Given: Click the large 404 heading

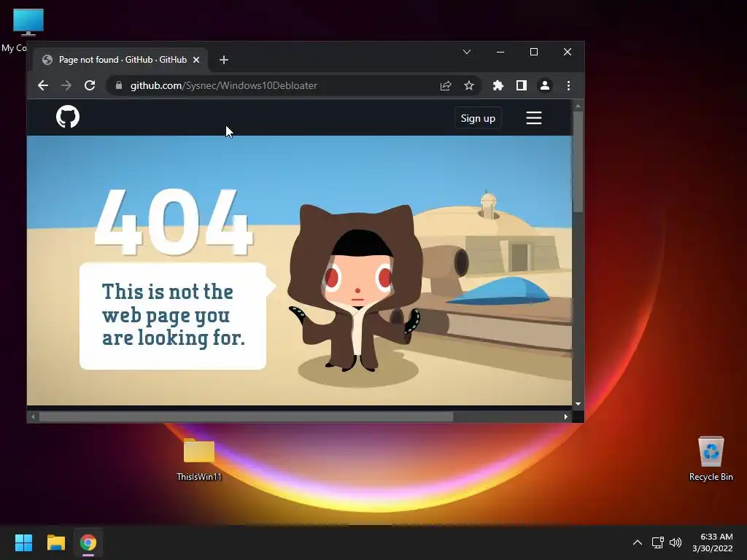Looking at the screenshot, I should click(x=173, y=222).
